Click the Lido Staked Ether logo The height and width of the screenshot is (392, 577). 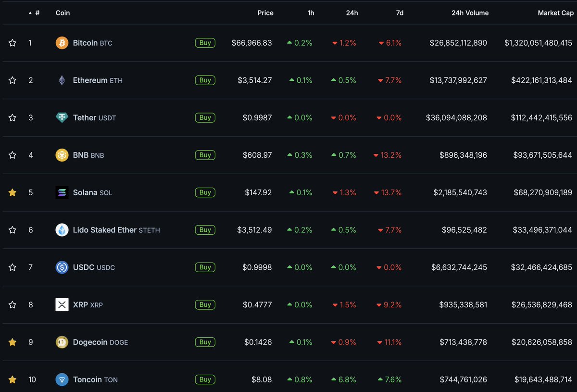[62, 230]
